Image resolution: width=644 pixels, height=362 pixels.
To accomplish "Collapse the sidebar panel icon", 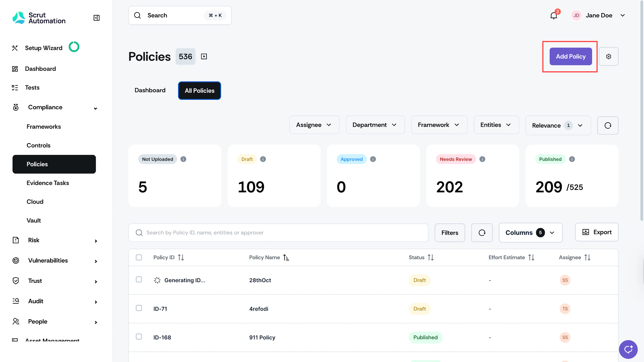I will (96, 18).
